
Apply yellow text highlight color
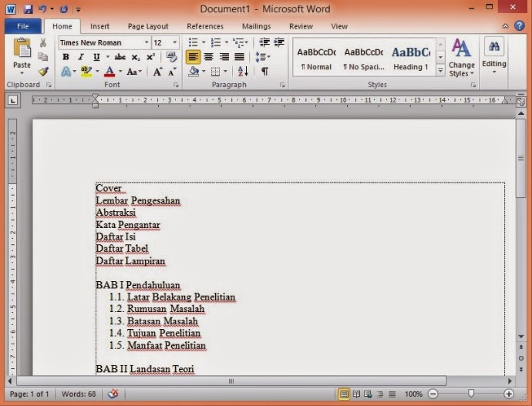[86, 72]
